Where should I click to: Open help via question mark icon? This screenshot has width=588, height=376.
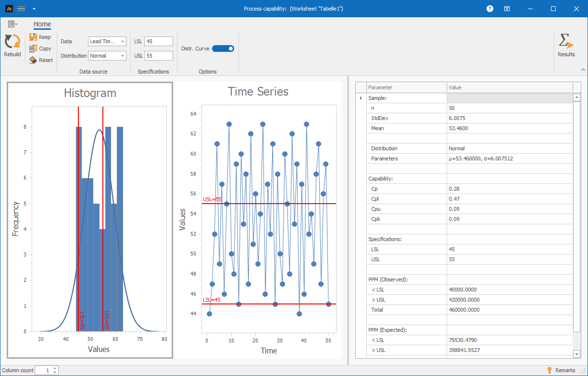(x=489, y=9)
